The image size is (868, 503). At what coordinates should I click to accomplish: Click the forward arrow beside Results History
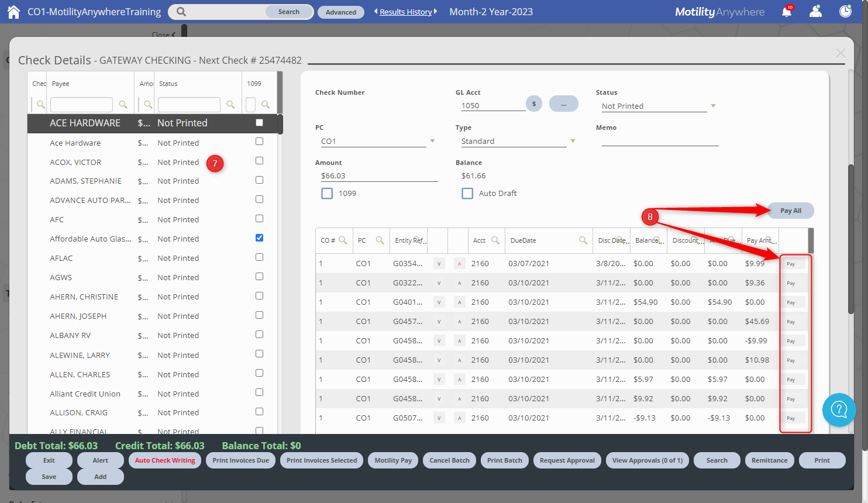435,12
